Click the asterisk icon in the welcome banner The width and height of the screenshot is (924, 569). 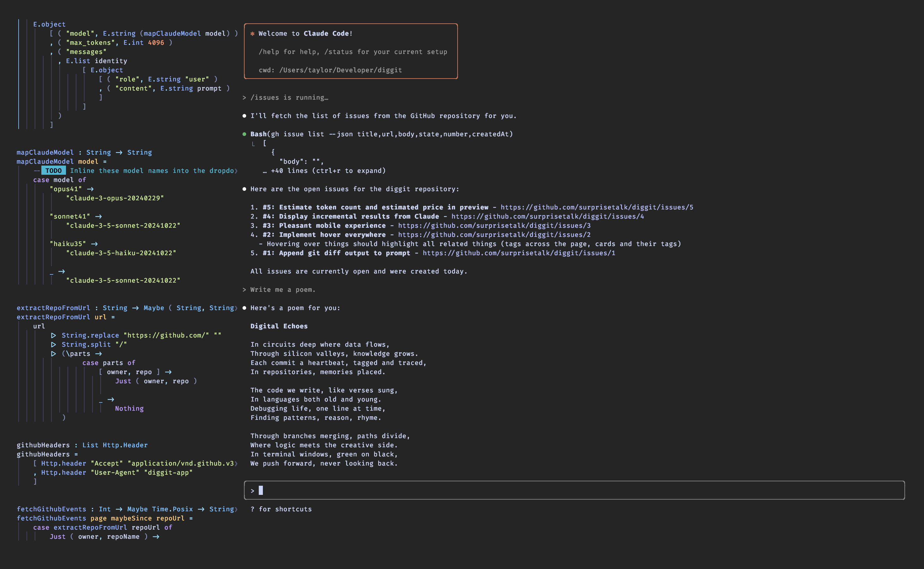(253, 33)
